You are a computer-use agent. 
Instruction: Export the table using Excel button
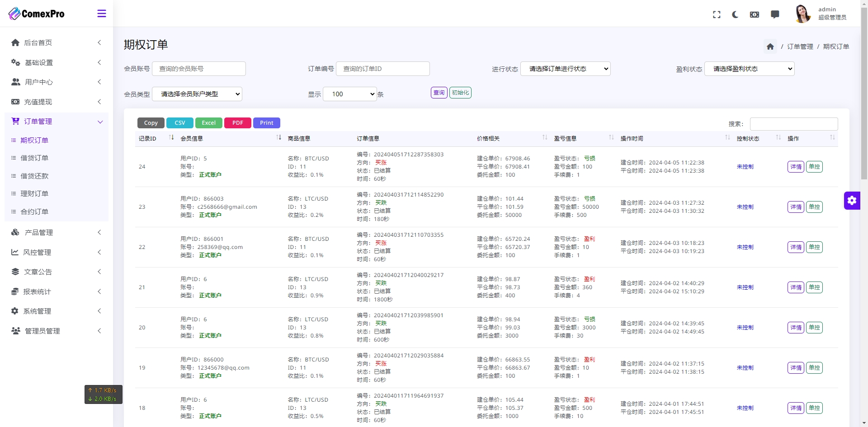click(x=208, y=123)
